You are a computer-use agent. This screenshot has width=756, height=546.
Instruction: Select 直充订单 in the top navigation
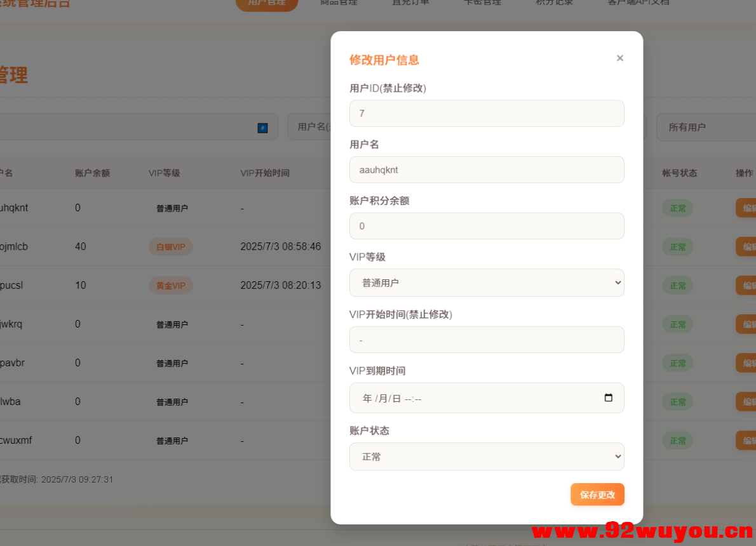[410, 3]
